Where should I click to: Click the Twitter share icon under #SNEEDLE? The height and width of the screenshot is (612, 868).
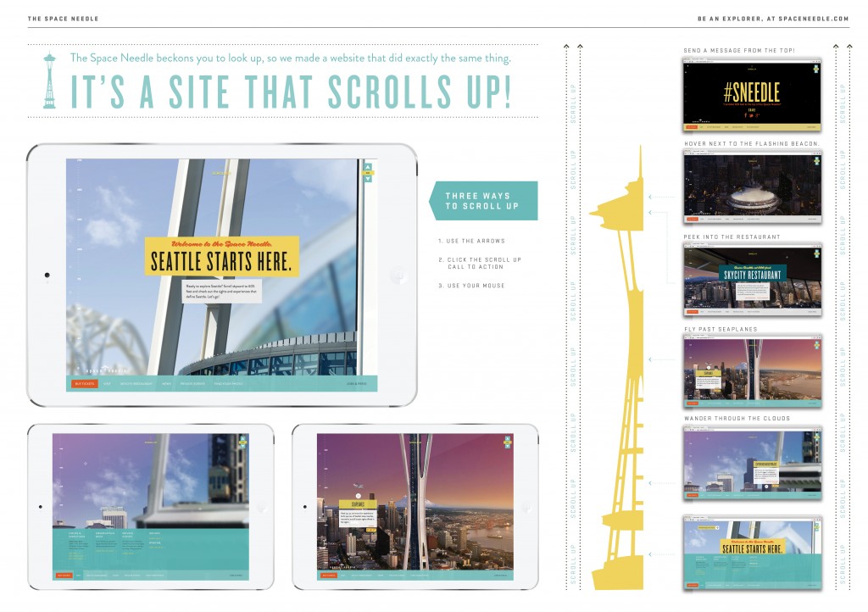751,115
